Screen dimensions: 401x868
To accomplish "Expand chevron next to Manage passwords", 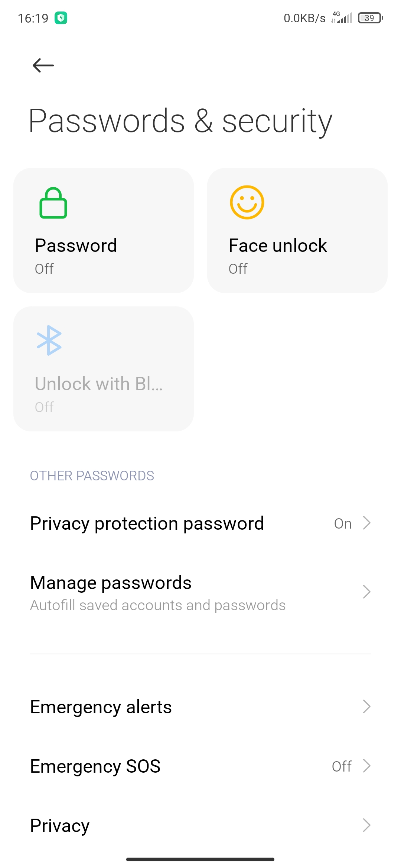I will tap(367, 592).
